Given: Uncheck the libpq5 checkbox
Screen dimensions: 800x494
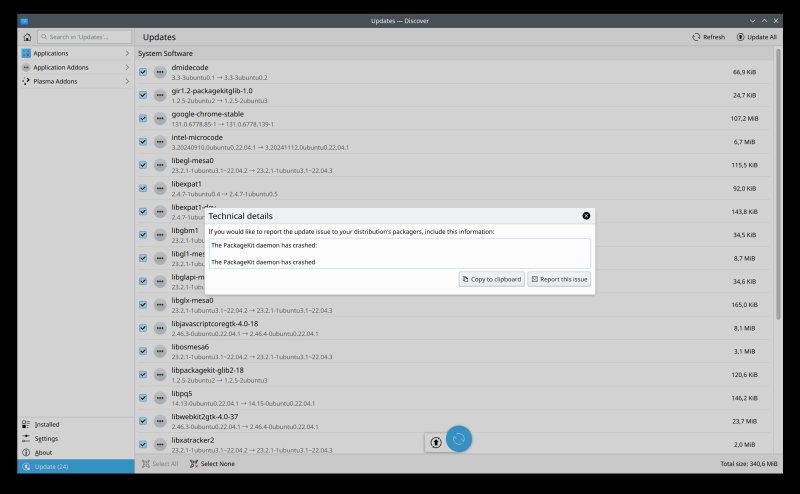Looking at the screenshot, I should (143, 398).
